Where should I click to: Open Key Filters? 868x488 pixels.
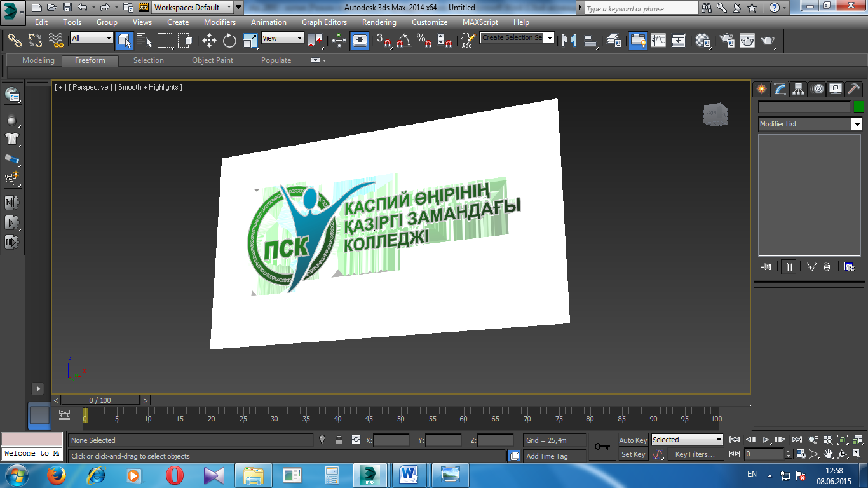(x=695, y=455)
